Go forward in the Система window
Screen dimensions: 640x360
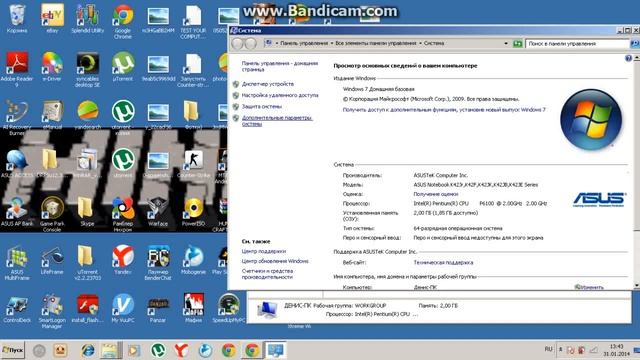(251, 43)
